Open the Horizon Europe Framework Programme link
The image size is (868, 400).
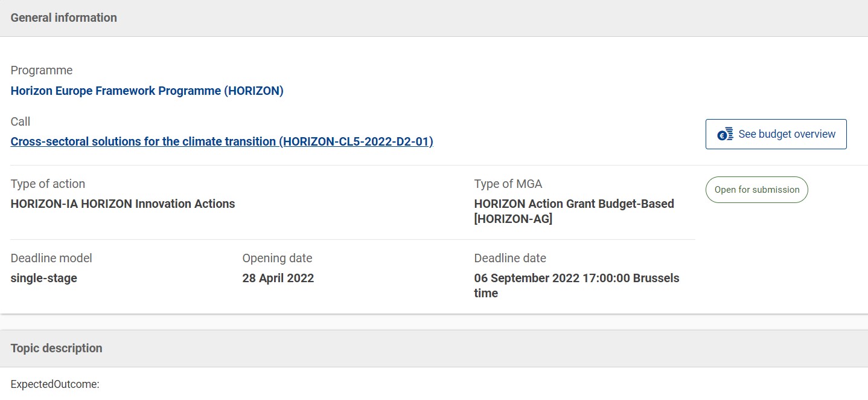147,91
